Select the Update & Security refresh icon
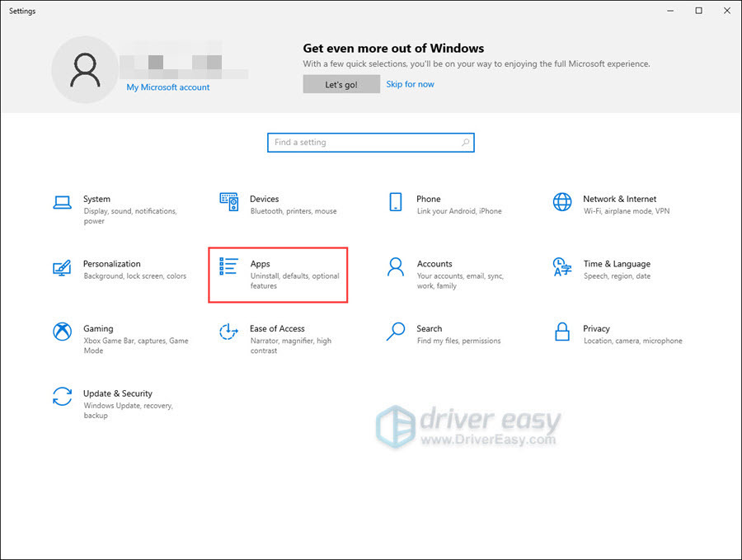The image size is (742, 560). click(x=62, y=397)
